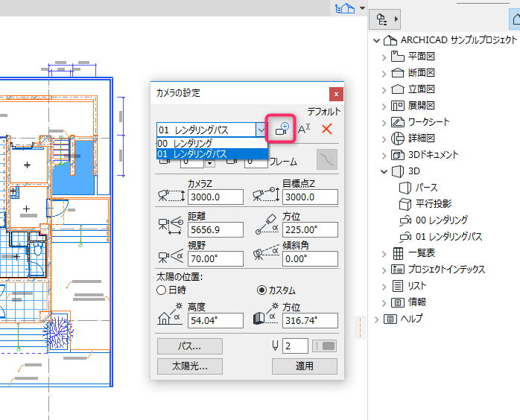Expand the 情報 tree node
Image resolution: width=520 pixels, height=420 pixels.
tap(384, 303)
